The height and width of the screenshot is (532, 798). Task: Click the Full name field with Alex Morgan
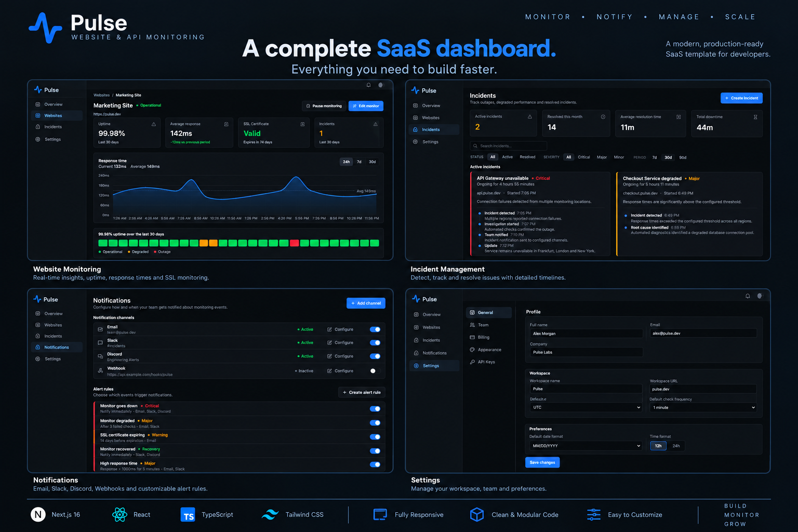[x=586, y=334]
